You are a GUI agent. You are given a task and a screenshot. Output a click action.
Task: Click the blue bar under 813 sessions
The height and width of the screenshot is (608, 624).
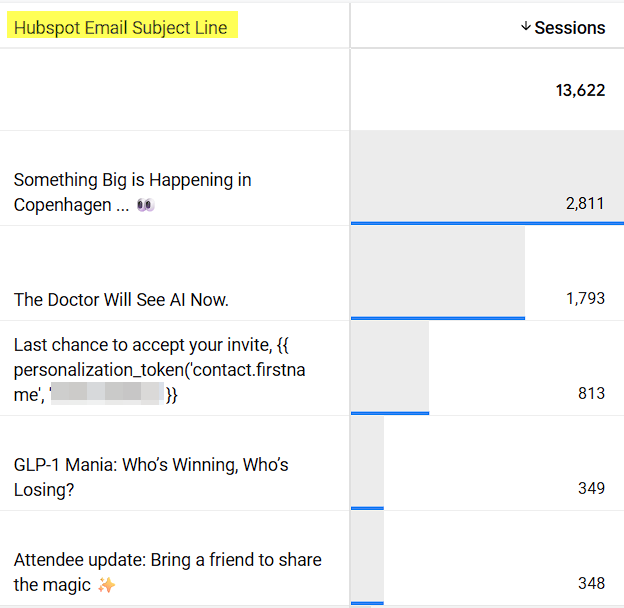(x=390, y=413)
